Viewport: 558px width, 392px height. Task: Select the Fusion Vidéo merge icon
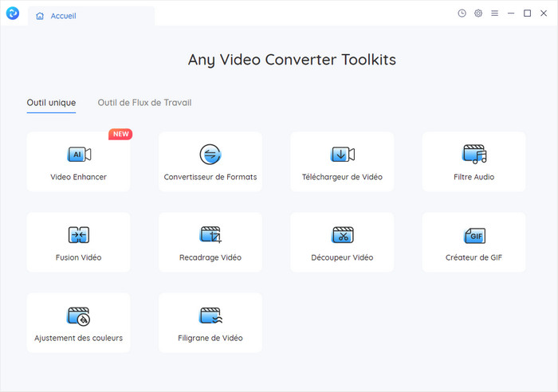pyautogui.click(x=79, y=235)
